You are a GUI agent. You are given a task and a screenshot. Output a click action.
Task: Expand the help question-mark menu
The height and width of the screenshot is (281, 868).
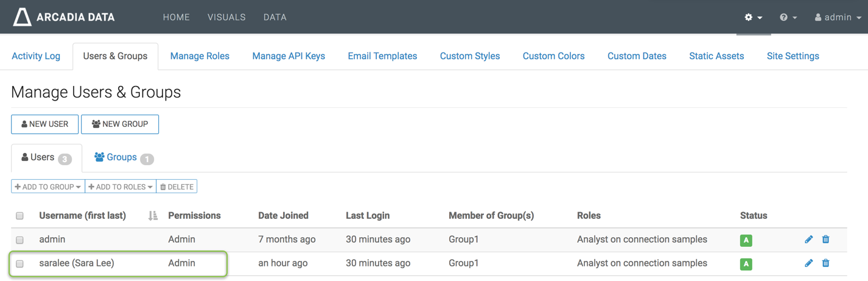pos(788,18)
